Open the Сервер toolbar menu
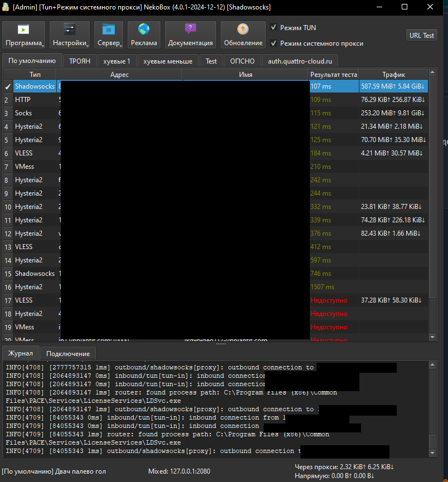Image resolution: width=448 pixels, height=482 pixels. (109, 35)
